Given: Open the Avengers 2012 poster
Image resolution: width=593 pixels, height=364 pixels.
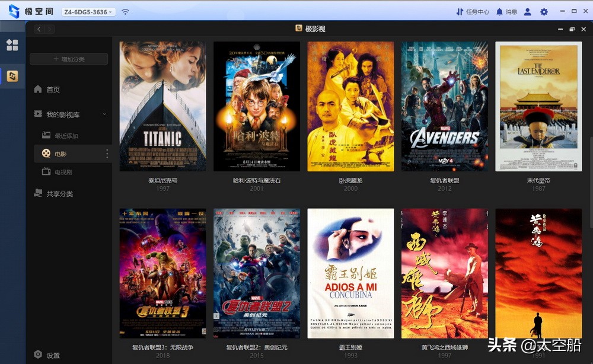Looking at the screenshot, I should (444, 106).
